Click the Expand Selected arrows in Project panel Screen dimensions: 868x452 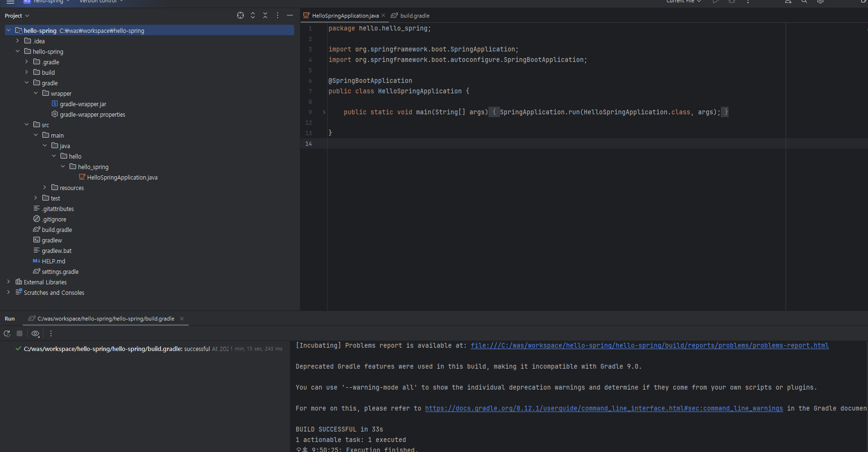pos(253,15)
